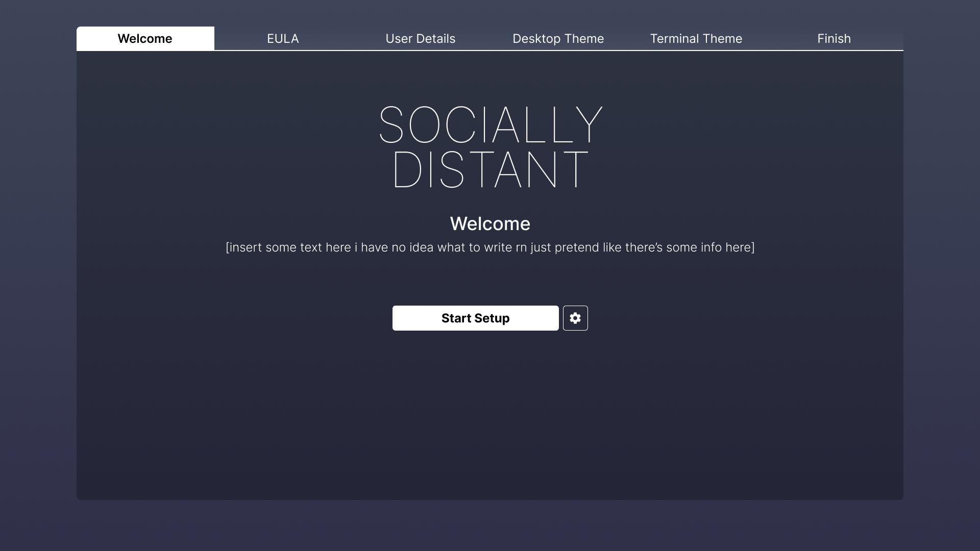Select the Welcome tab
Viewport: 980px width, 551px height.
pos(145,38)
